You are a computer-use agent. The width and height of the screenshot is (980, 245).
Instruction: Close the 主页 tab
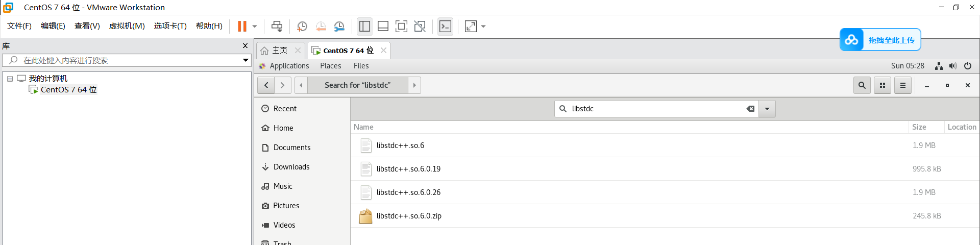(298, 51)
